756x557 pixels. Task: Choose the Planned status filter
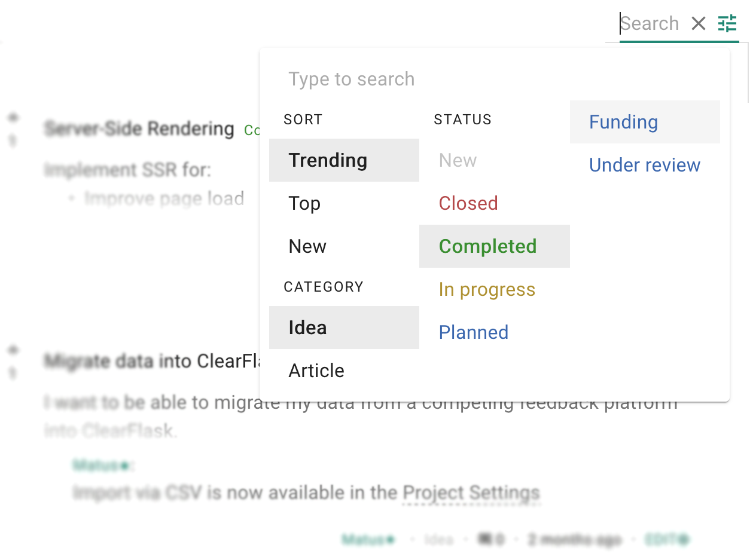click(x=494, y=332)
